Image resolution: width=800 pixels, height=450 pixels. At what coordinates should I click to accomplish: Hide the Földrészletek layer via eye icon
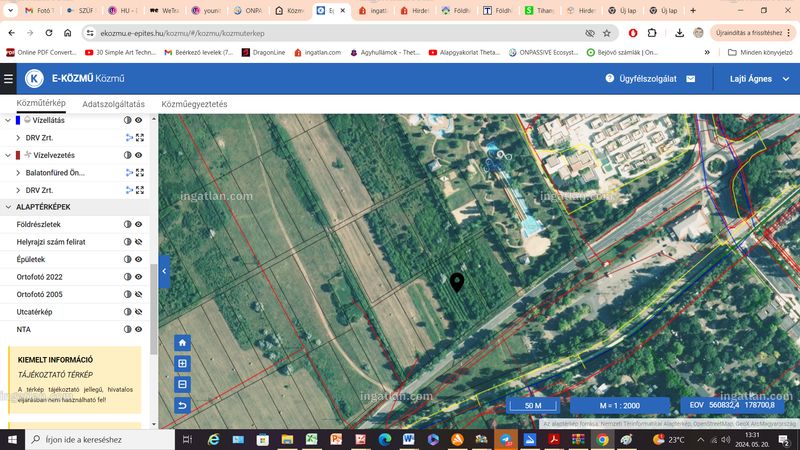pyautogui.click(x=138, y=224)
